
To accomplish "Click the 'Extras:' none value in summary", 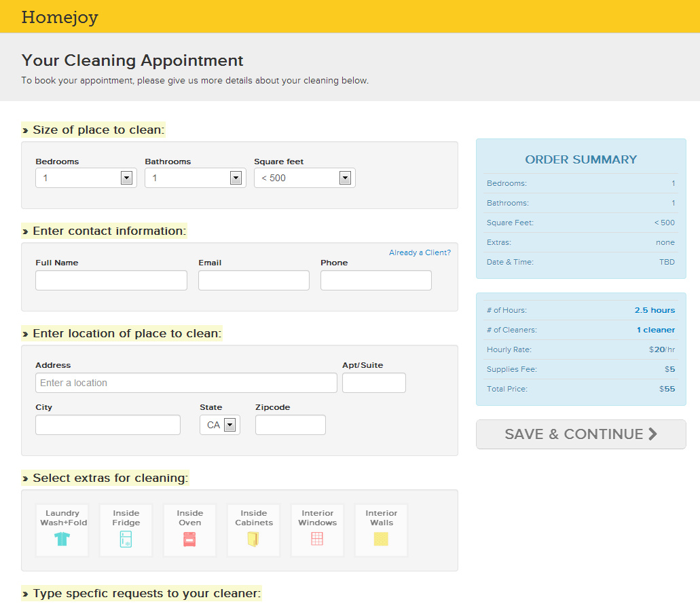I will click(x=665, y=243).
